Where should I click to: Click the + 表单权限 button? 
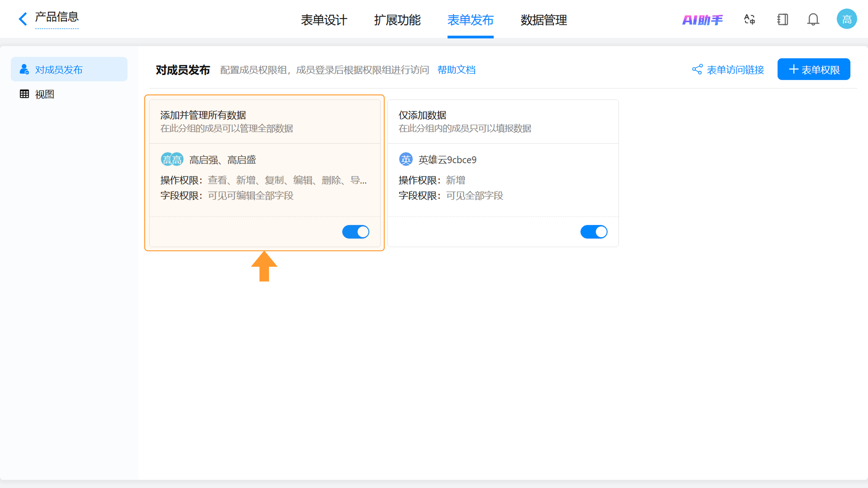click(814, 69)
